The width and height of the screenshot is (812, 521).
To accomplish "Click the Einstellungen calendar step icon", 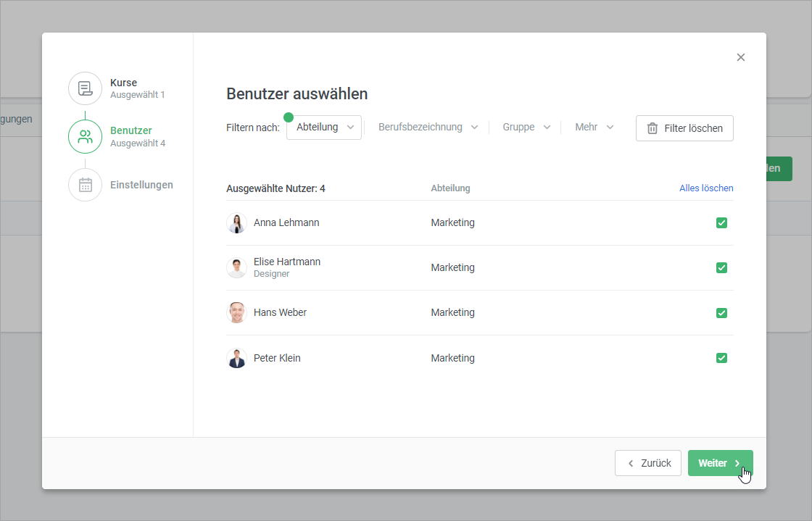I will 85,185.
